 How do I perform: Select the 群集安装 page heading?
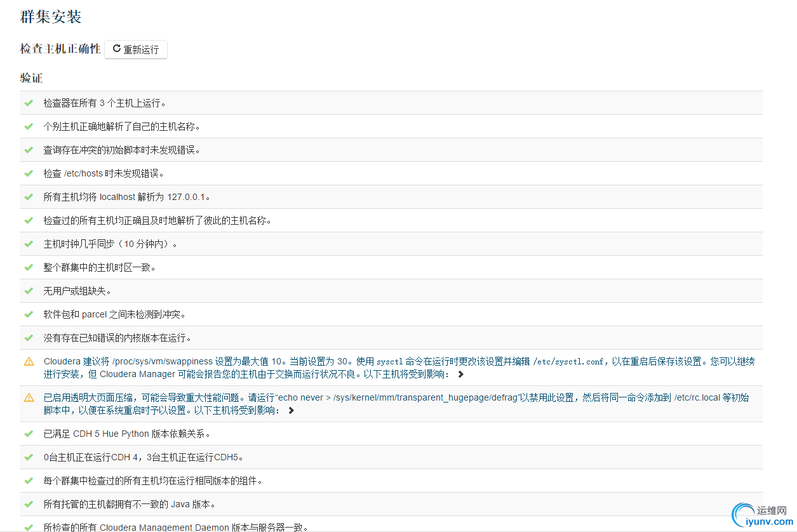click(x=51, y=17)
